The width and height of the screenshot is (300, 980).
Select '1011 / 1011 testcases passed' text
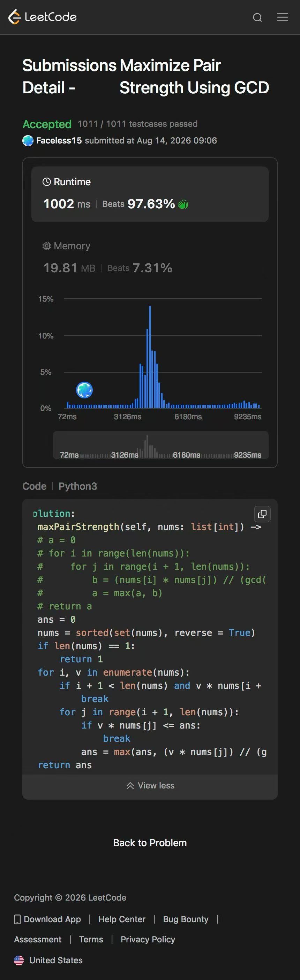[x=137, y=124]
